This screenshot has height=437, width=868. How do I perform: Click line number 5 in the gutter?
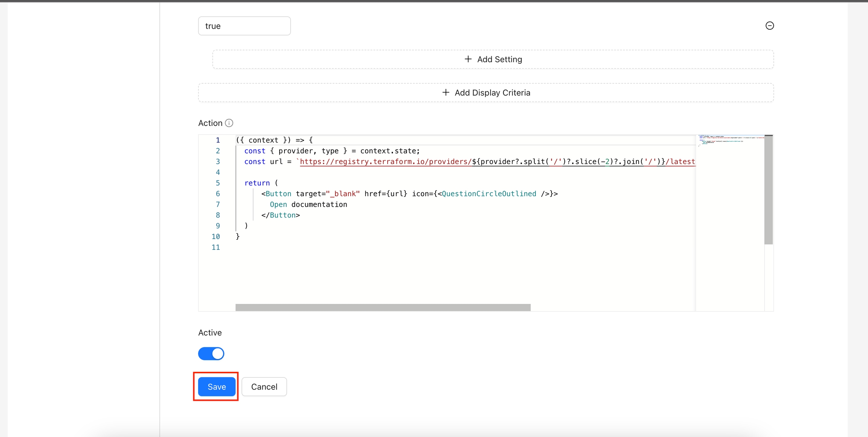(x=218, y=183)
